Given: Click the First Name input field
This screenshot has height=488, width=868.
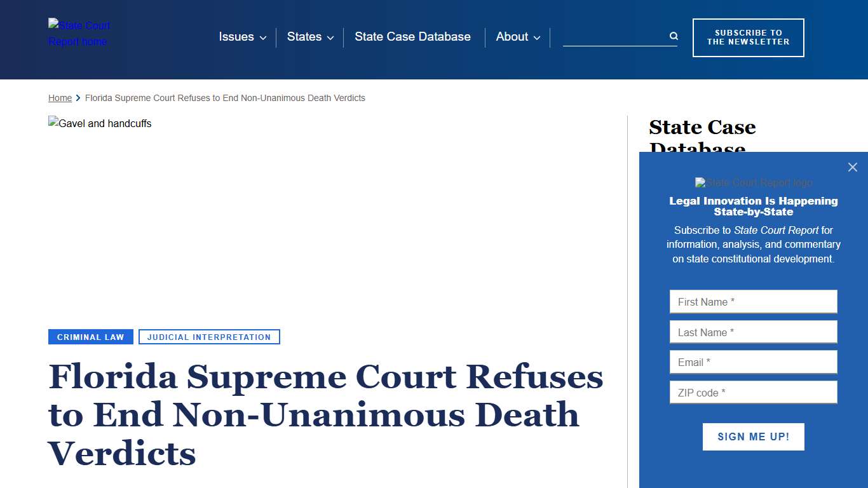Looking at the screenshot, I should click(x=753, y=301).
